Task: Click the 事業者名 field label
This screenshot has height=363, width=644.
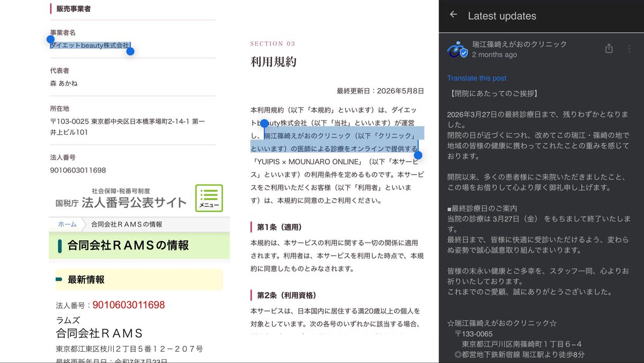Action: click(63, 33)
